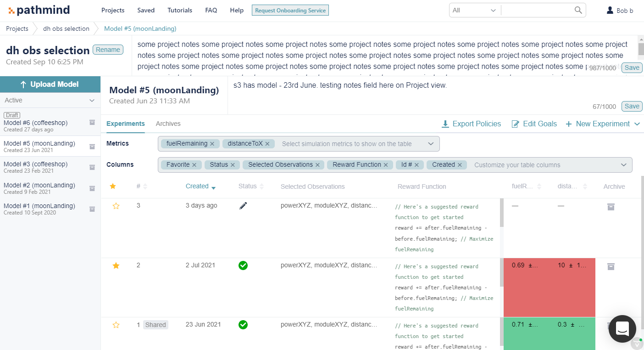This screenshot has width=644, height=350.
Task: Click the red distanceToX cell of experiment 2
Action: [572, 288]
